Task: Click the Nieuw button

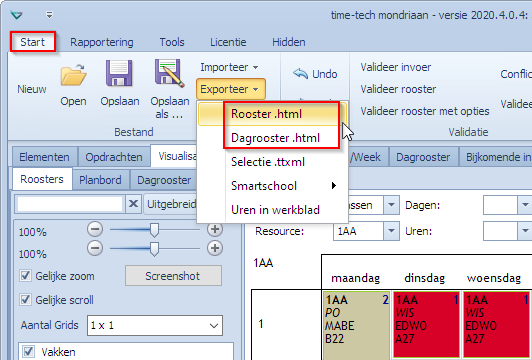Action: (x=32, y=89)
